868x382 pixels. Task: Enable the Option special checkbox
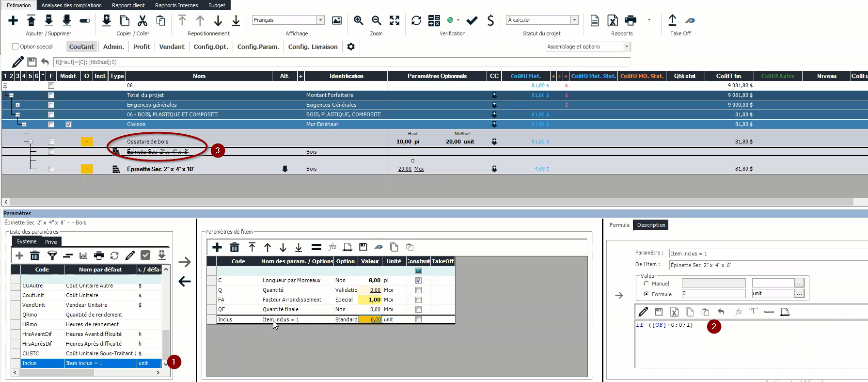coord(16,47)
